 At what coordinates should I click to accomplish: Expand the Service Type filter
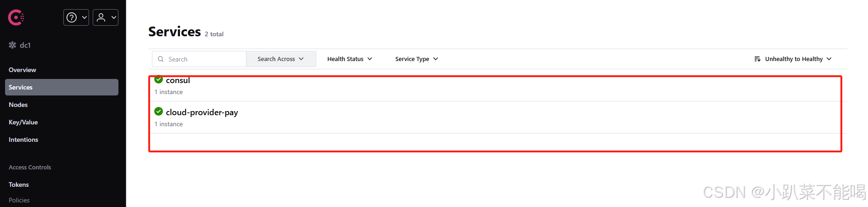pos(417,59)
